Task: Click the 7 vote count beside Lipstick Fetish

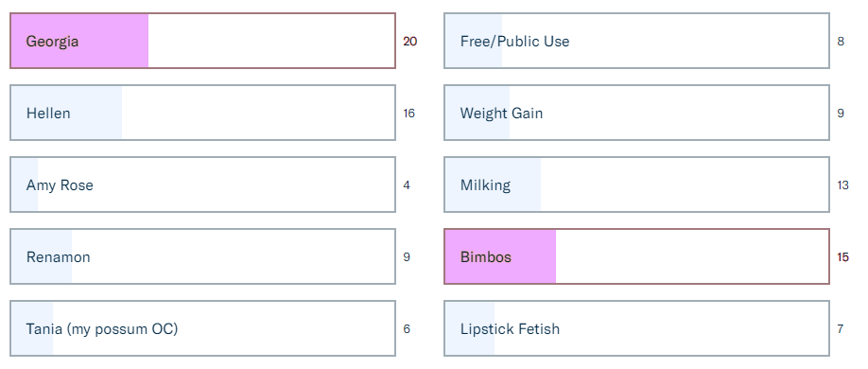Action: click(841, 329)
